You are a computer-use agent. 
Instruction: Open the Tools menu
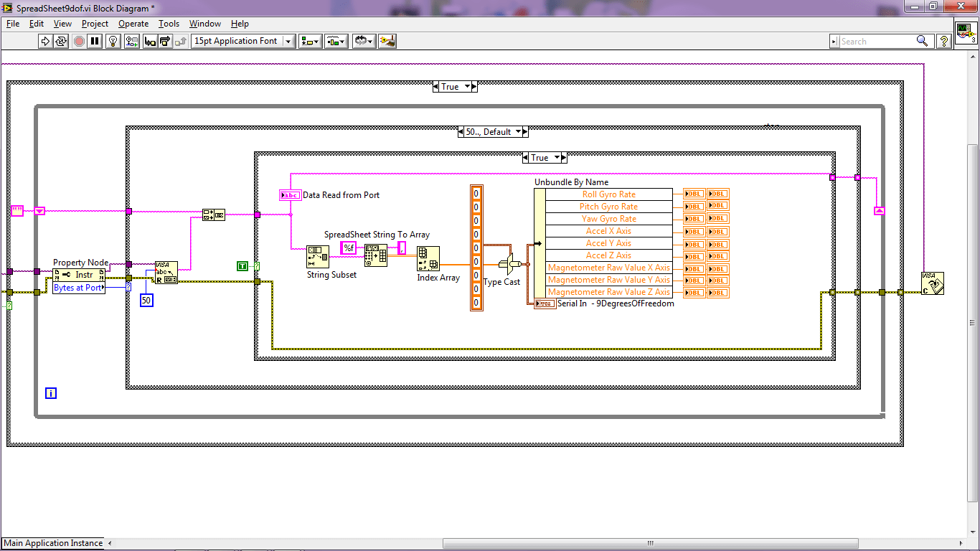[169, 24]
